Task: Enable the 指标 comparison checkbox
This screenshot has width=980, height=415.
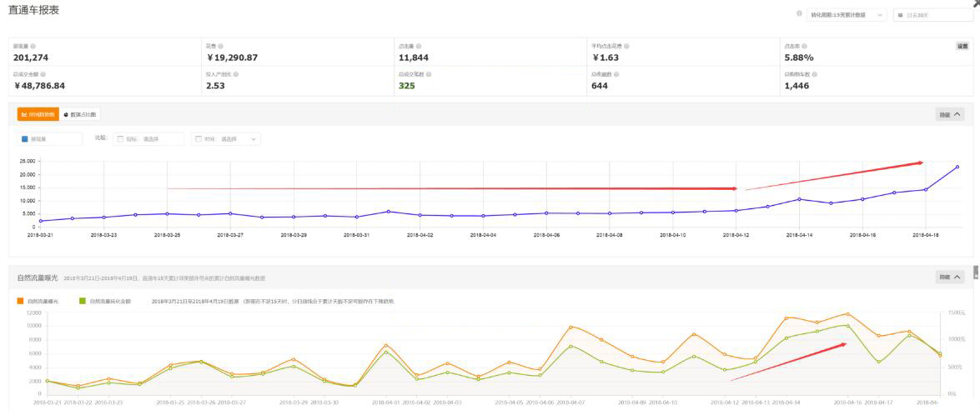Action: point(119,139)
